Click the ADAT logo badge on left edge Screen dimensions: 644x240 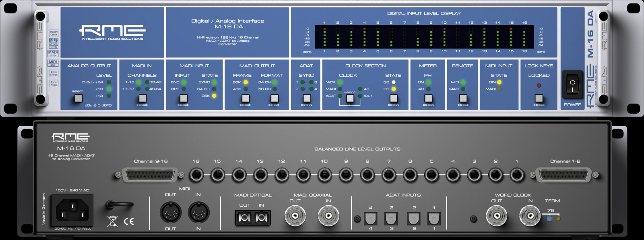(54, 43)
